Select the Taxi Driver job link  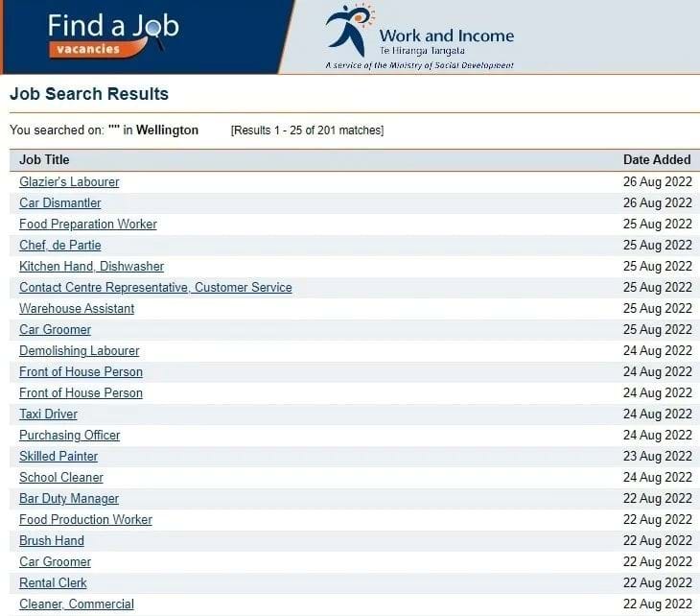(x=48, y=414)
